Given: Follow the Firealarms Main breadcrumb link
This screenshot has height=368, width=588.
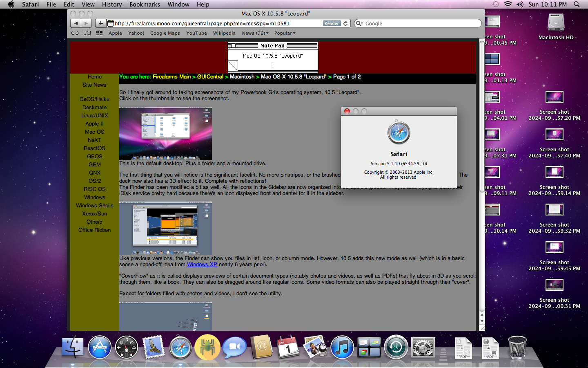Looking at the screenshot, I should pos(171,77).
